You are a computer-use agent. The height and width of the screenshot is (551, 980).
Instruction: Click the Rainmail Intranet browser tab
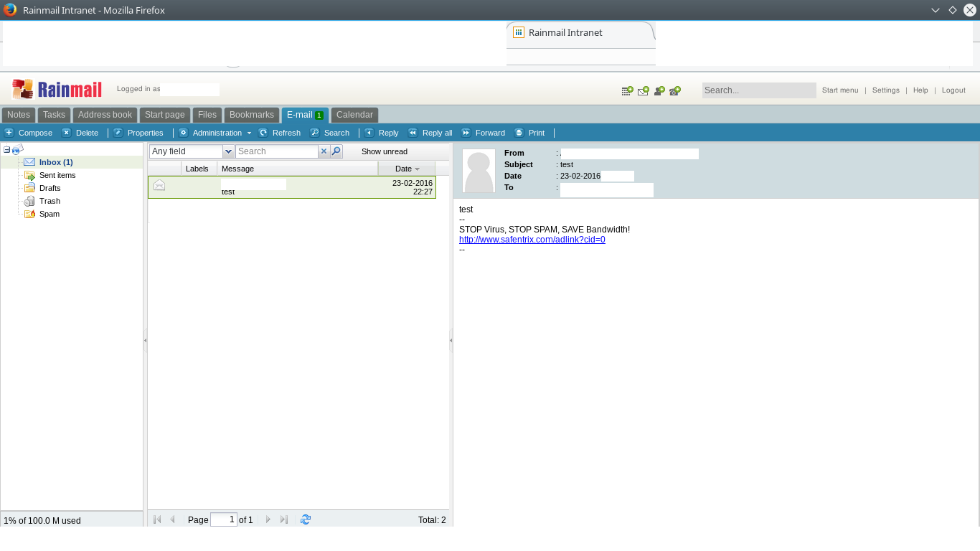(x=580, y=33)
